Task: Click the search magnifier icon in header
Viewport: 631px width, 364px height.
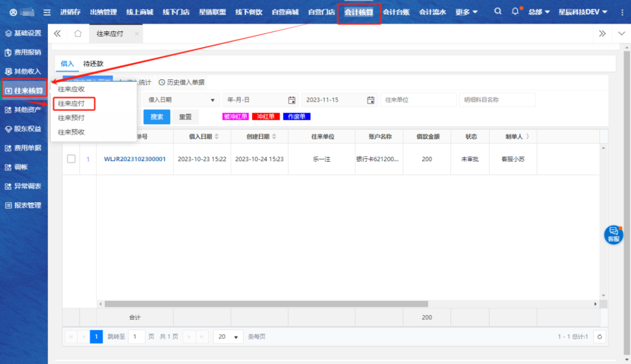Action: [497, 12]
